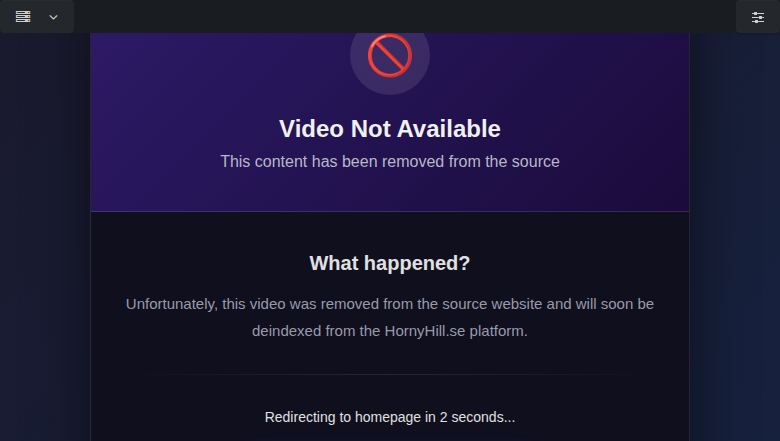Click the HornyHill.se platform name
This screenshot has height=441, width=780.
click(425, 331)
